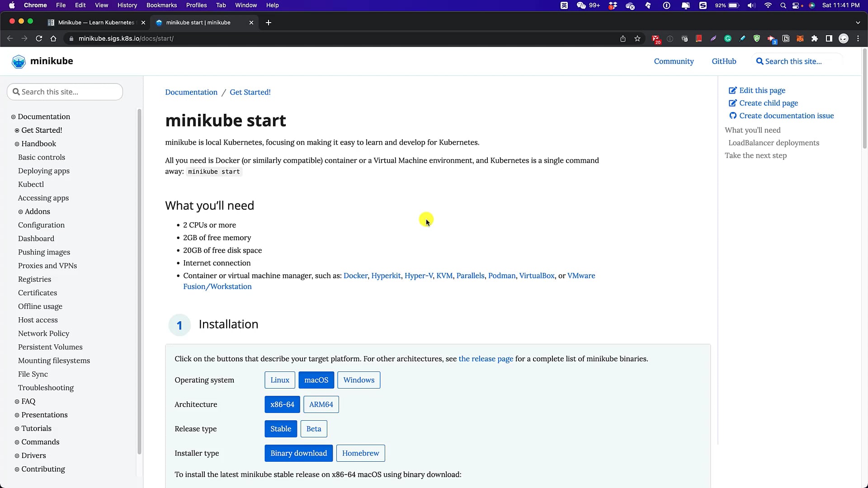Open the release page link

point(486,359)
